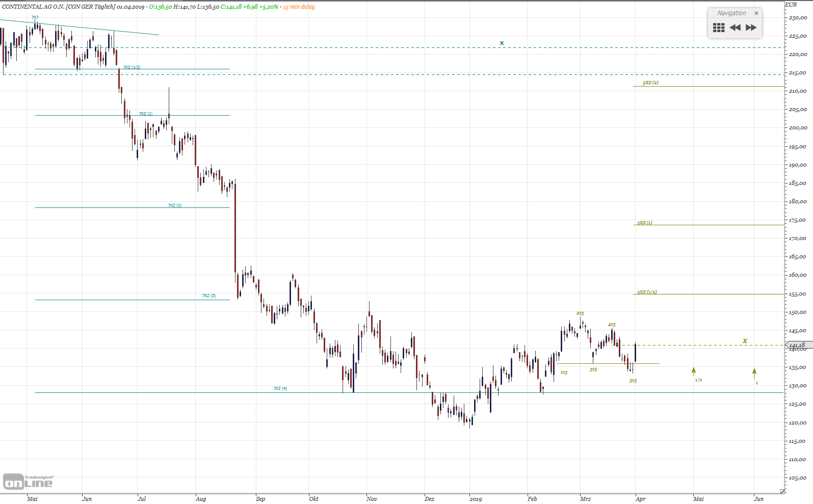Click the +5,20% change value
The height and width of the screenshot is (504, 813).
pos(269,7)
